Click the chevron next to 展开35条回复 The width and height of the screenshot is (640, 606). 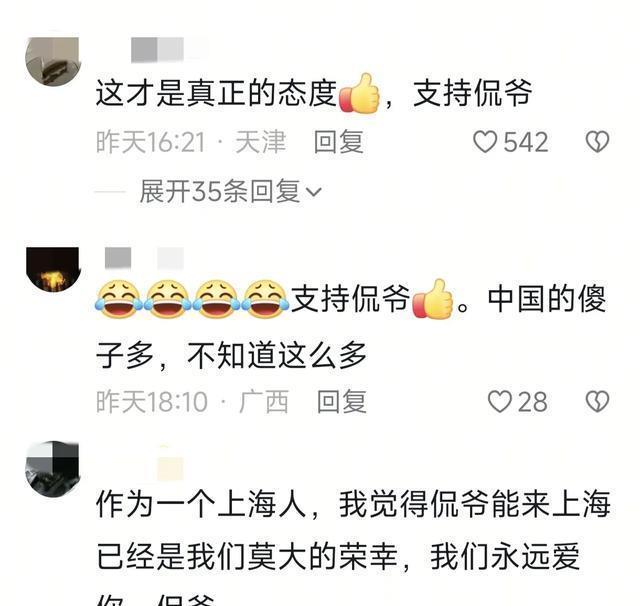(x=314, y=192)
